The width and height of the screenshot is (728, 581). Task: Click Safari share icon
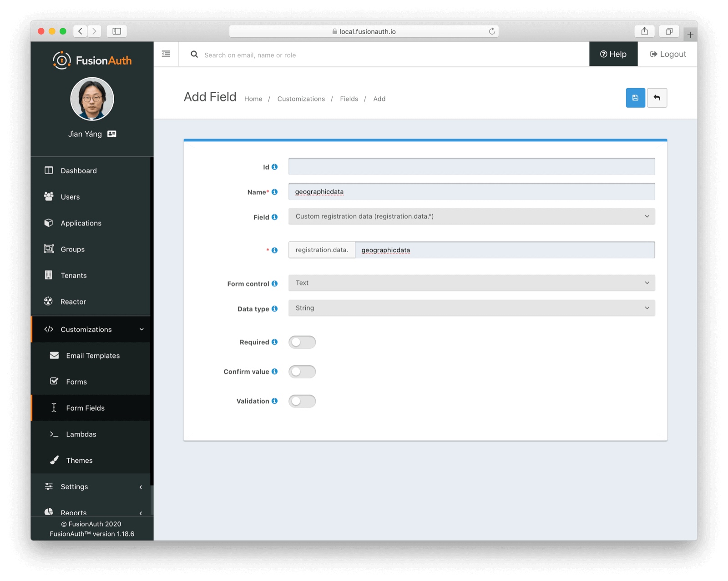[644, 31]
